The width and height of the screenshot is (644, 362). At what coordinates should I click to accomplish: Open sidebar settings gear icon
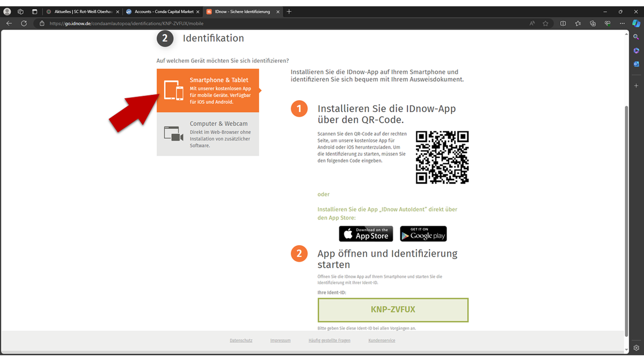(x=636, y=348)
